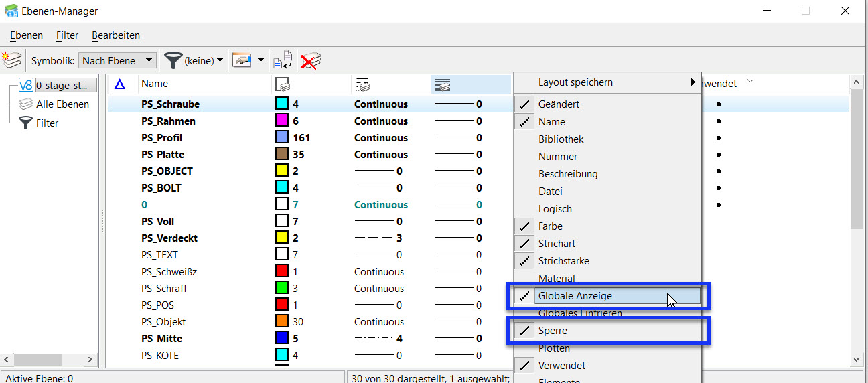The width and height of the screenshot is (868, 383).
Task: Toggle the Globale Anzeige column option
Action: pyautogui.click(x=608, y=296)
